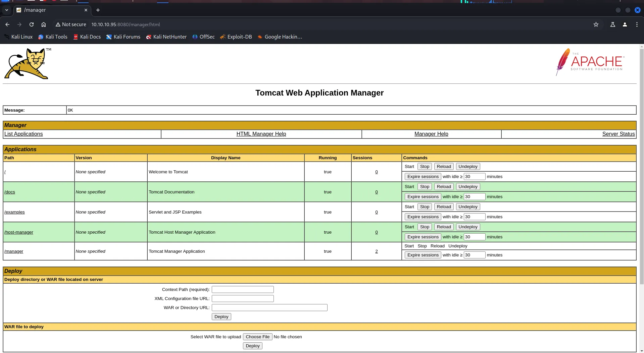Focus the WAR or Directory URL field

point(269,308)
